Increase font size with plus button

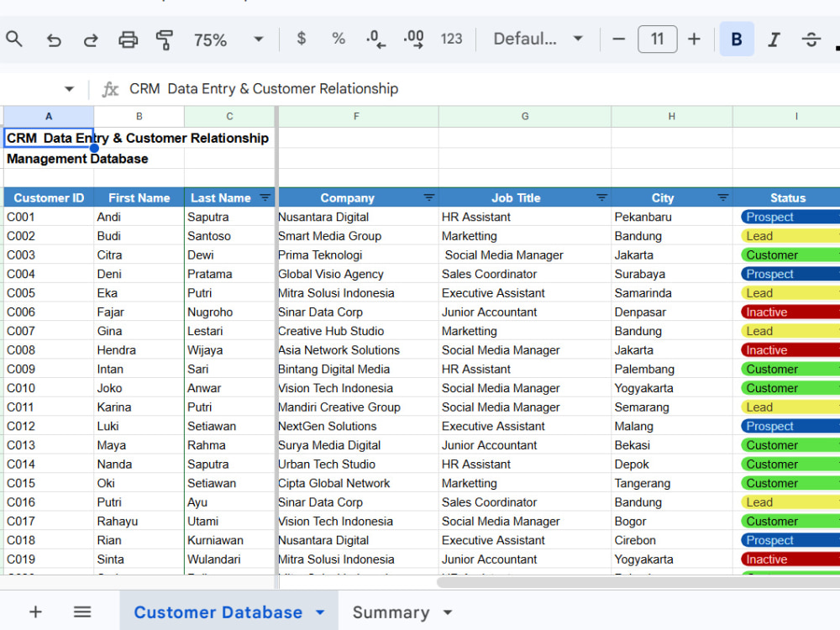(x=695, y=39)
